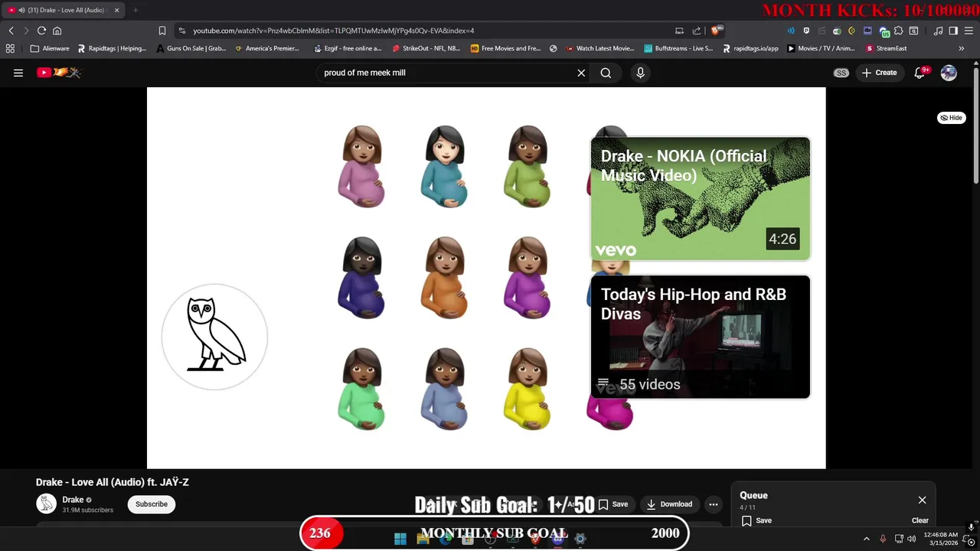Toggle the browser sidebar panel
The width and height of the screenshot is (980, 551).
pos(953,31)
